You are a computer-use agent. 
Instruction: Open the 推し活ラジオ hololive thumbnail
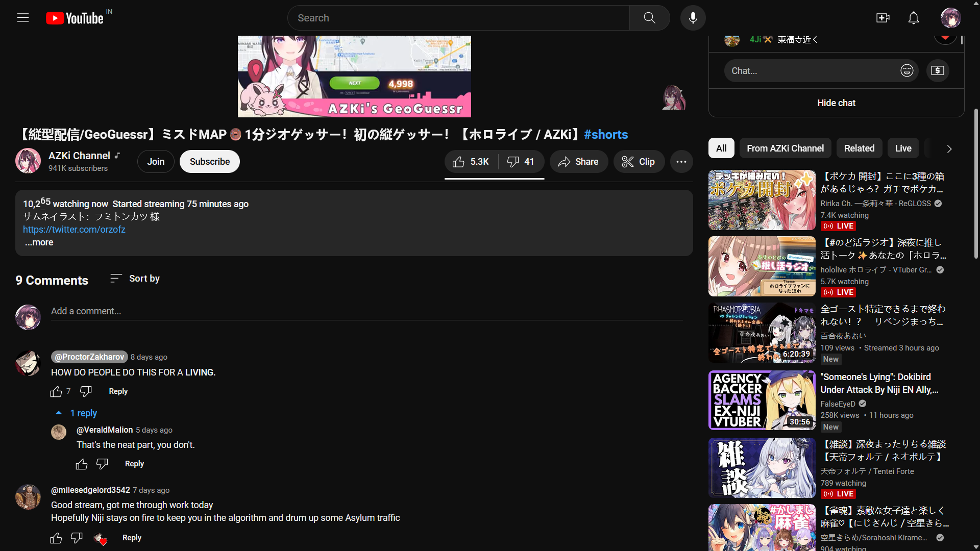click(x=762, y=266)
